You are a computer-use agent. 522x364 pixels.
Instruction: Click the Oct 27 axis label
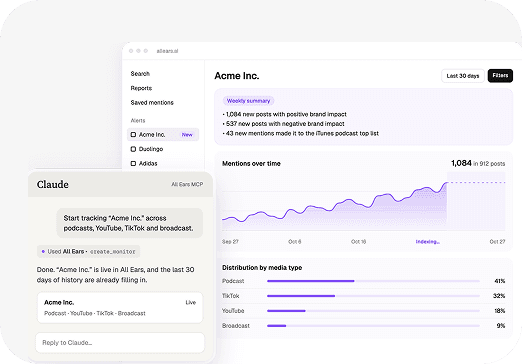(x=497, y=242)
